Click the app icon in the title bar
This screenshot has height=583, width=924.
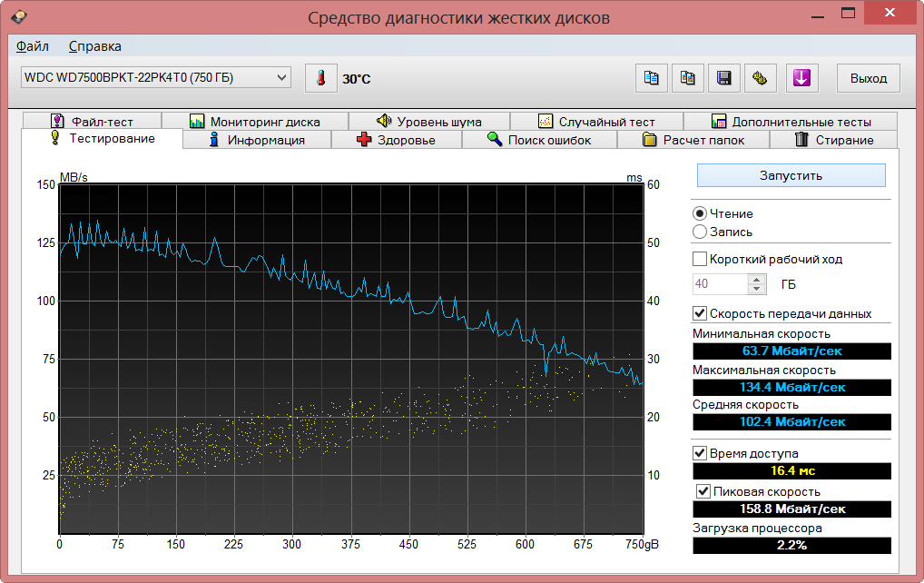pyautogui.click(x=18, y=16)
